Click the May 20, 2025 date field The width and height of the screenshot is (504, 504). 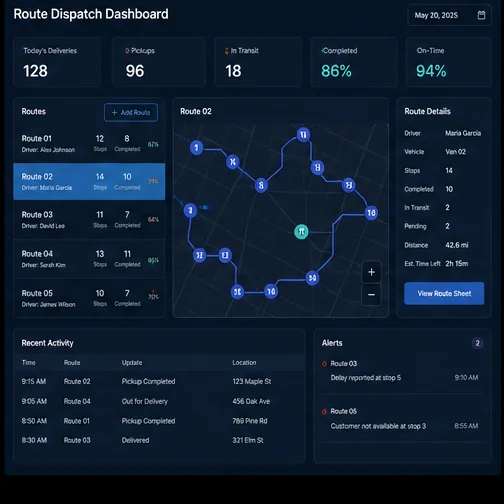pyautogui.click(x=449, y=15)
